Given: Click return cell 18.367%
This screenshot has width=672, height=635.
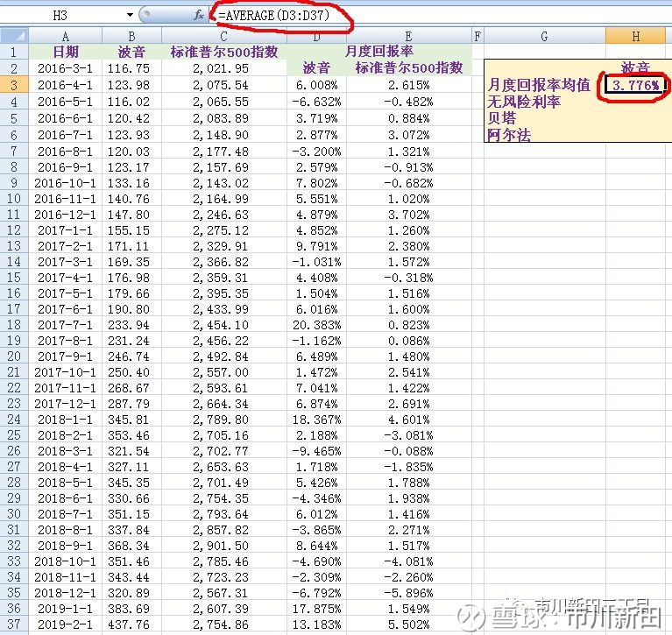Looking at the screenshot, I should pos(316,420).
